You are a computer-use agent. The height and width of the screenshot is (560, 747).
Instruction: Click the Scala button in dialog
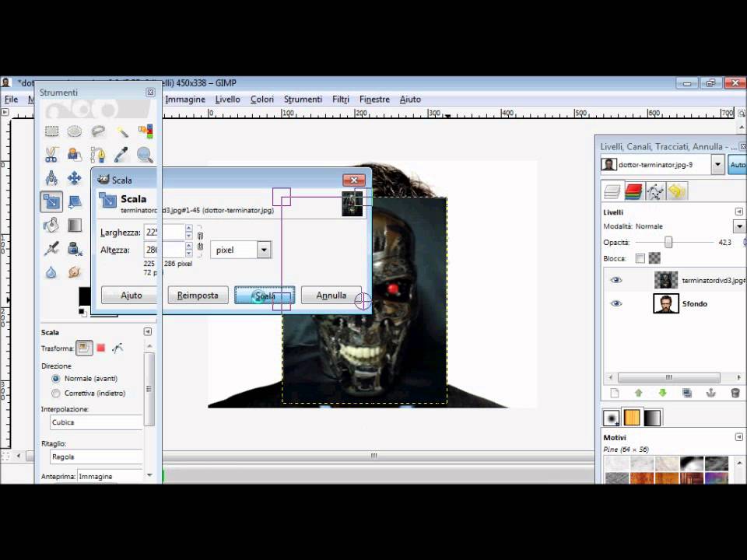coord(265,296)
